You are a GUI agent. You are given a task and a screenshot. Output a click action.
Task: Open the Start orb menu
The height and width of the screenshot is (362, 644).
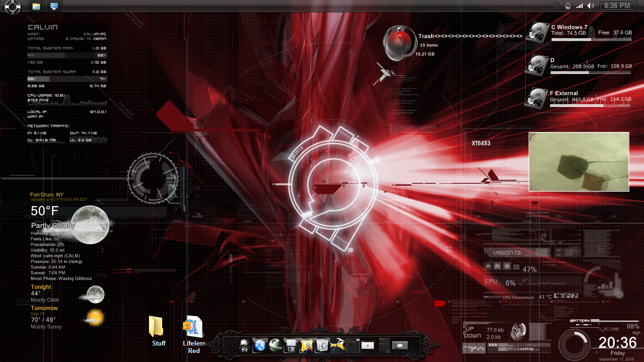click(13, 6)
